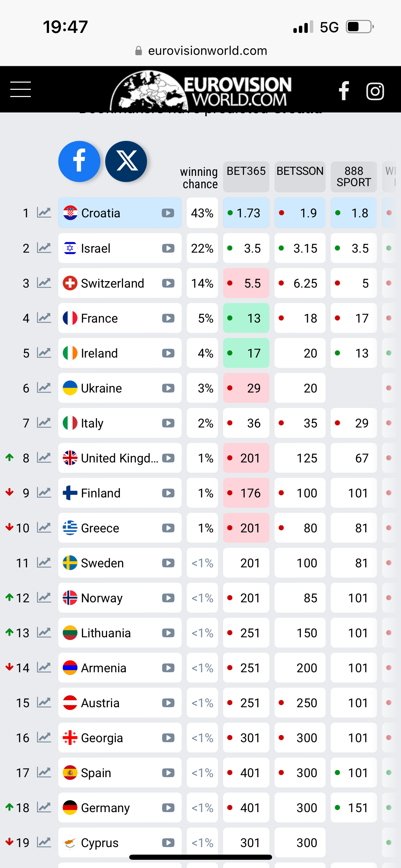Click the Eurovisionworld logo
The width and height of the screenshot is (401, 868).
pyautogui.click(x=201, y=90)
